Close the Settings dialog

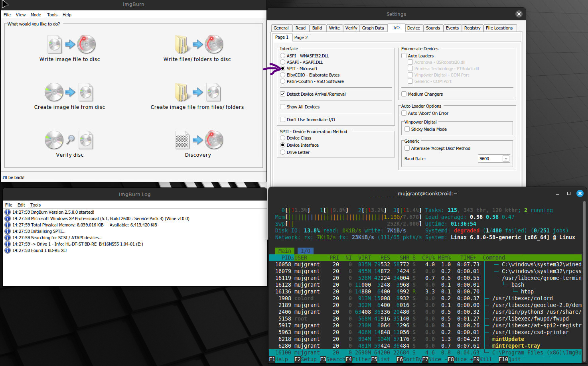click(x=519, y=14)
